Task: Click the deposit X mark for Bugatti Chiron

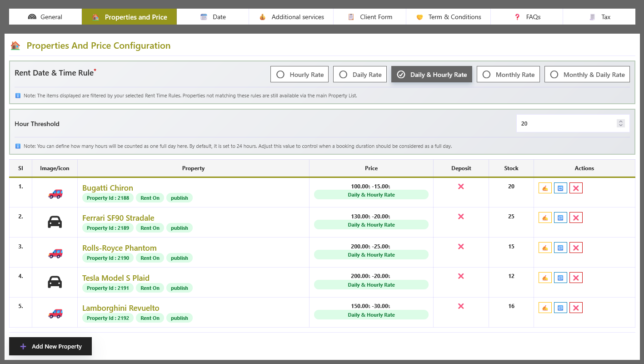Action: tap(461, 187)
